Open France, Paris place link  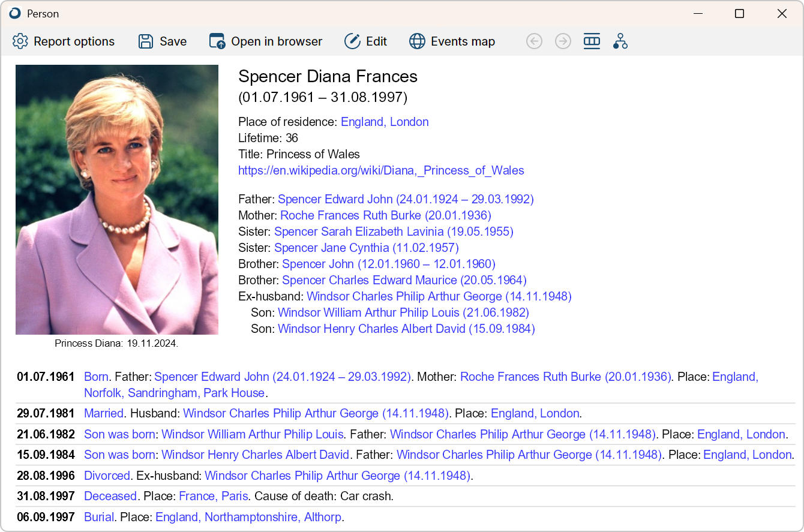(x=214, y=496)
